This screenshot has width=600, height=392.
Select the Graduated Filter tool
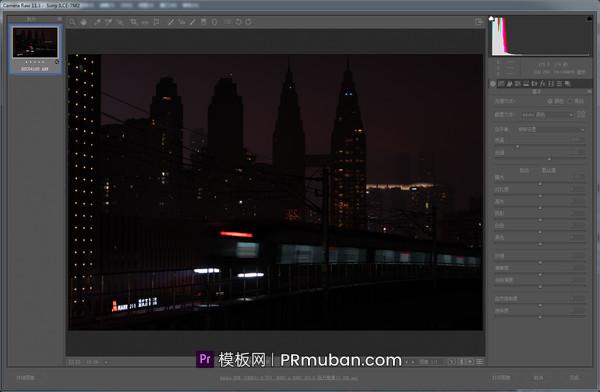[204, 22]
